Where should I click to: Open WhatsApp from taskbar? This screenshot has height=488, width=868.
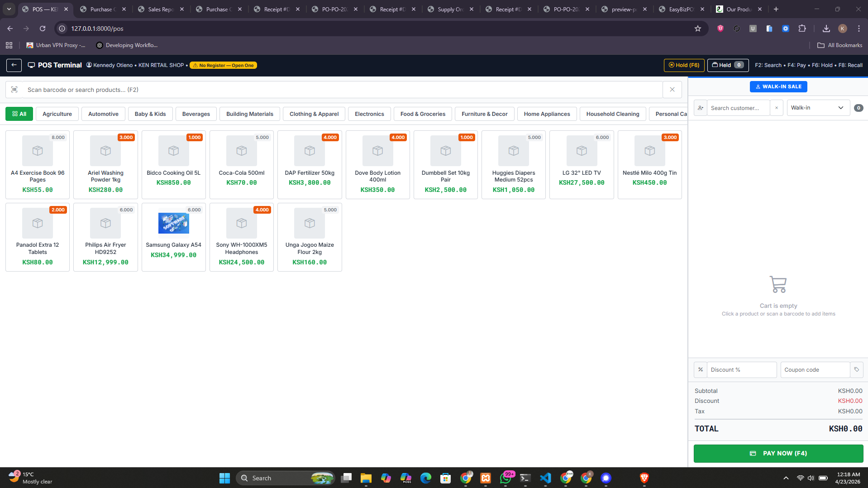(x=506, y=478)
